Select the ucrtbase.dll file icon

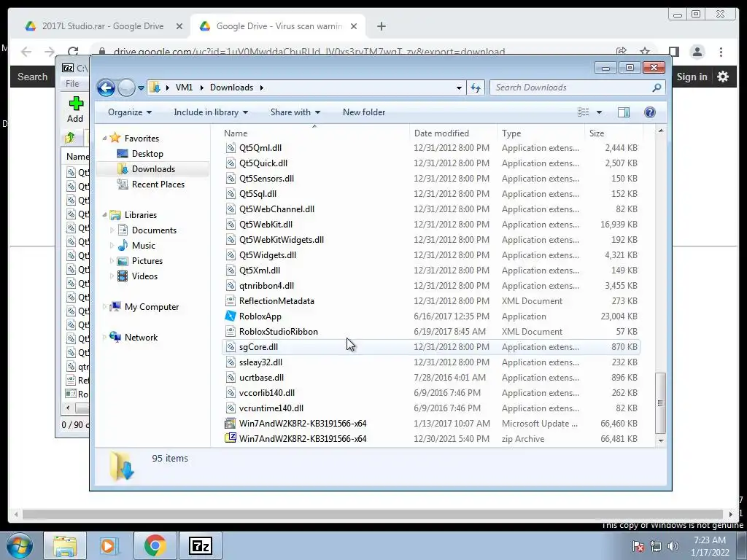pyautogui.click(x=231, y=378)
